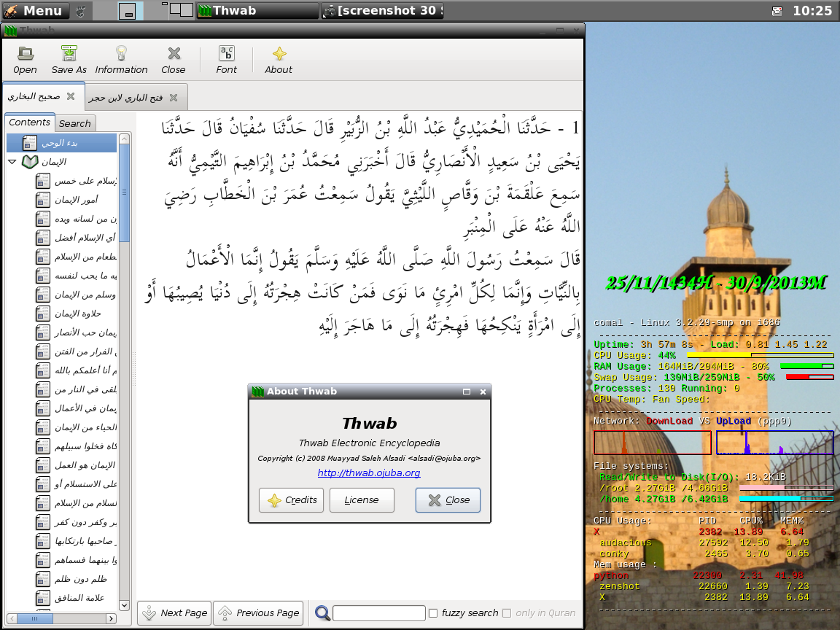Toggle the only in Quran checkbox
Screen dimensions: 840x630
(507, 613)
